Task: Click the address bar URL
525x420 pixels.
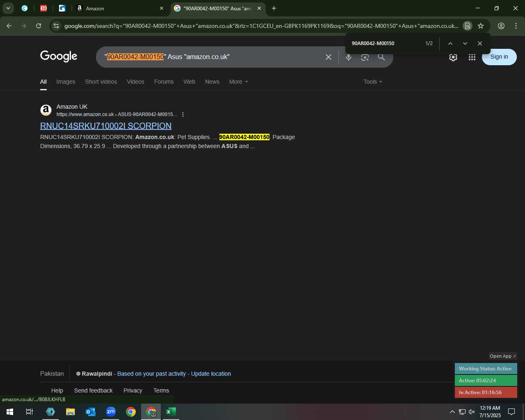Action: [261, 26]
